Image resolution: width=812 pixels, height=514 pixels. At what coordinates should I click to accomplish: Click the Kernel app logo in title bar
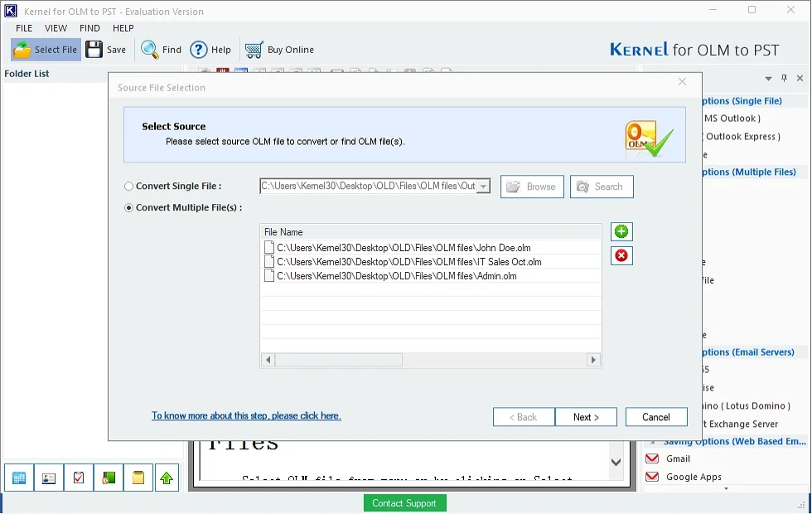(10, 11)
